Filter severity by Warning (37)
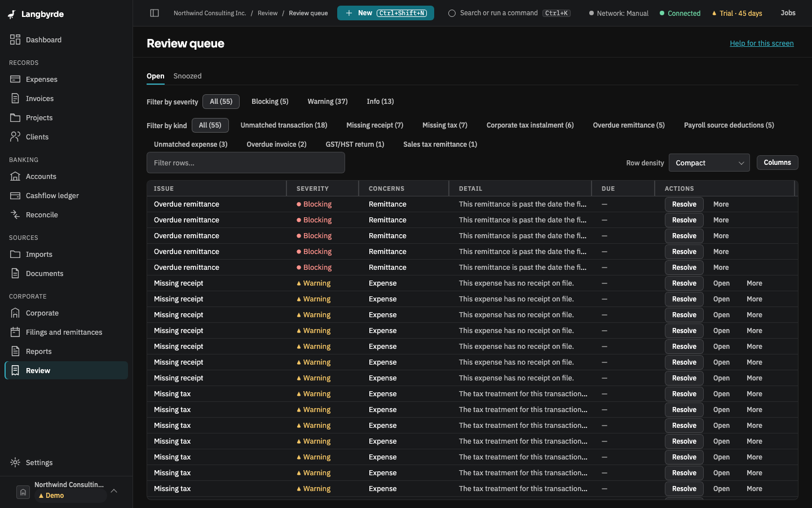 (327, 102)
